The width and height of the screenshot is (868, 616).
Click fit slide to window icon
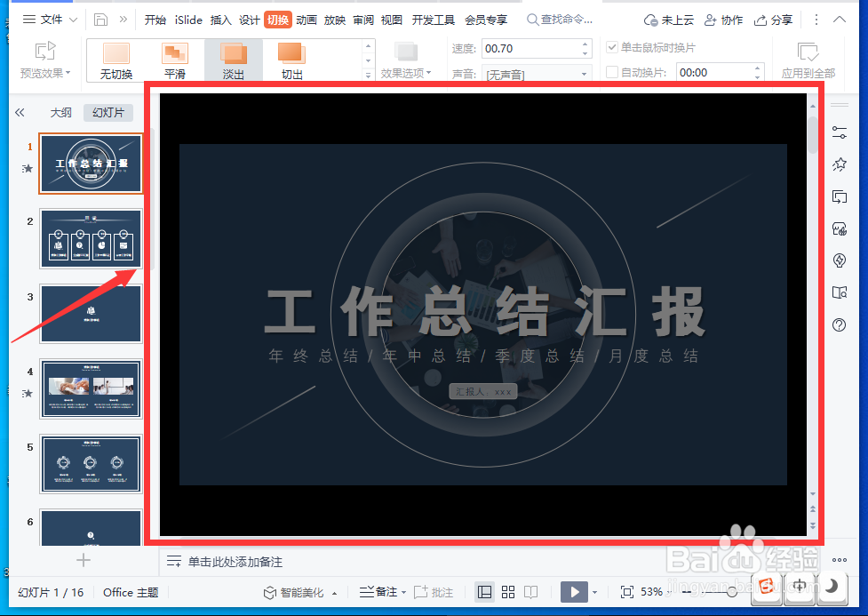click(x=627, y=592)
